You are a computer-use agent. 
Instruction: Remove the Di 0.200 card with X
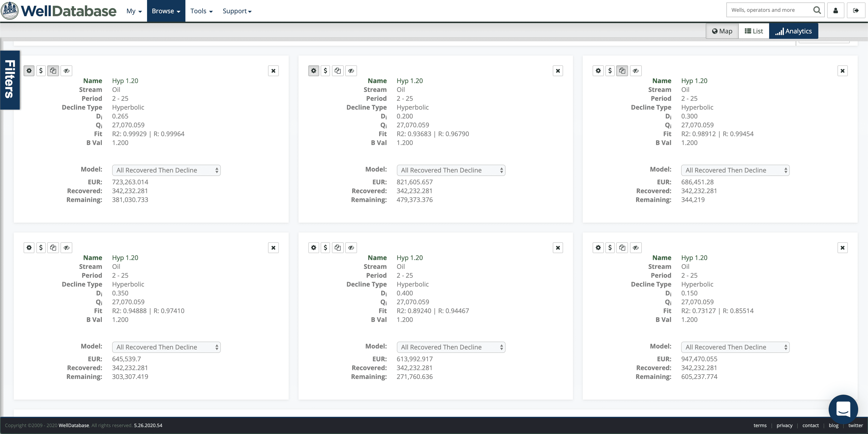click(x=558, y=71)
